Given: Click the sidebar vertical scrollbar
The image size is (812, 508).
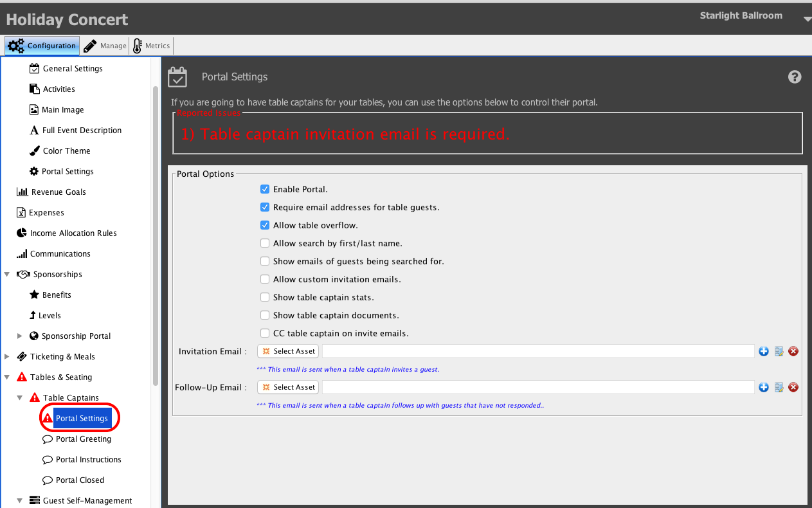Looking at the screenshot, I should [156, 235].
